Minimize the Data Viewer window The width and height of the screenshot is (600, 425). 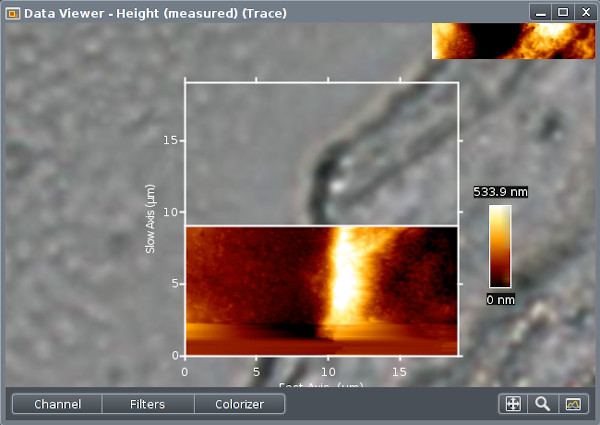coord(540,13)
